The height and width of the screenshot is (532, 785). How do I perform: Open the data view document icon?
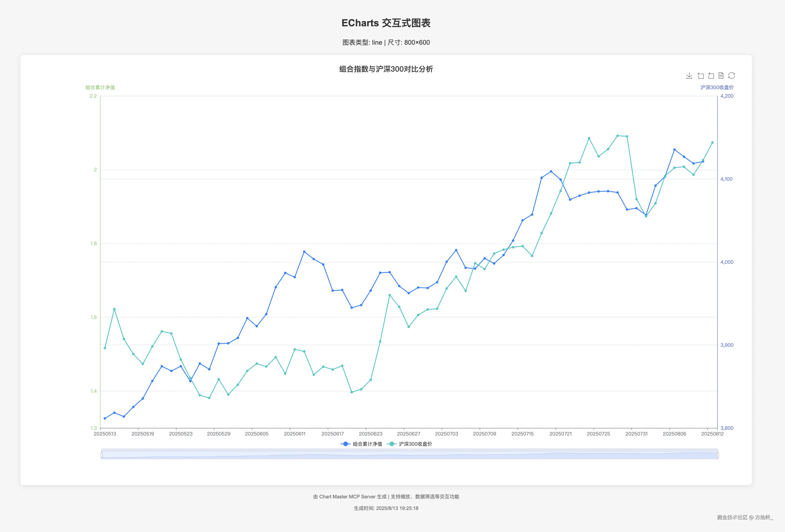(x=721, y=76)
